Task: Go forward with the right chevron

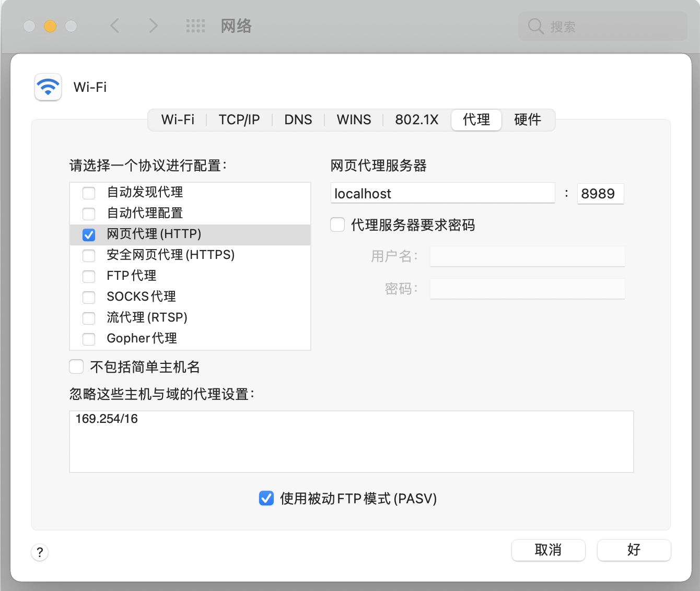Action: [153, 26]
